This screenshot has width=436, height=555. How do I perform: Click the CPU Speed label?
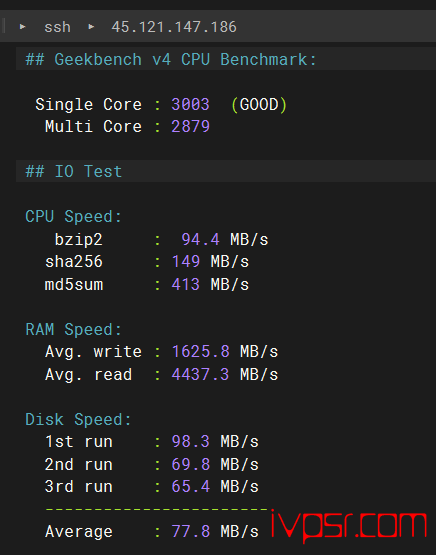[x=74, y=217]
